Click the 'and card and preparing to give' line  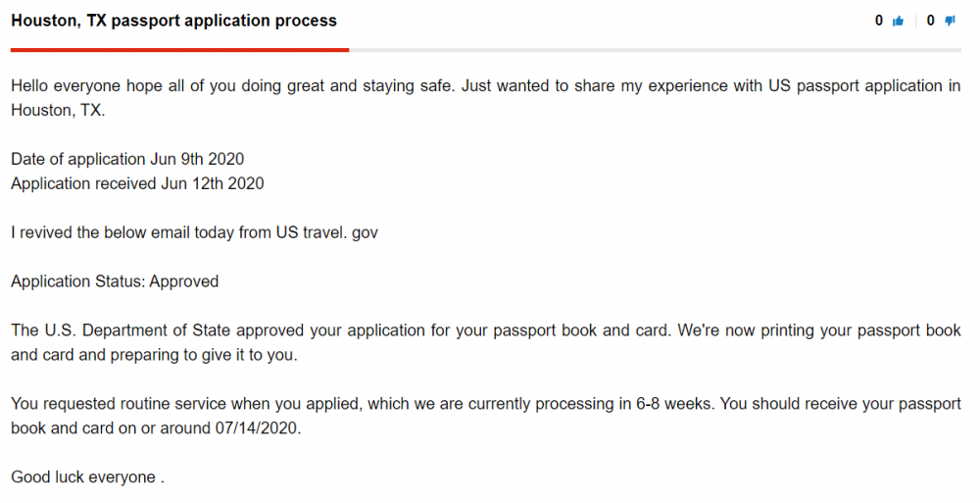(x=154, y=355)
